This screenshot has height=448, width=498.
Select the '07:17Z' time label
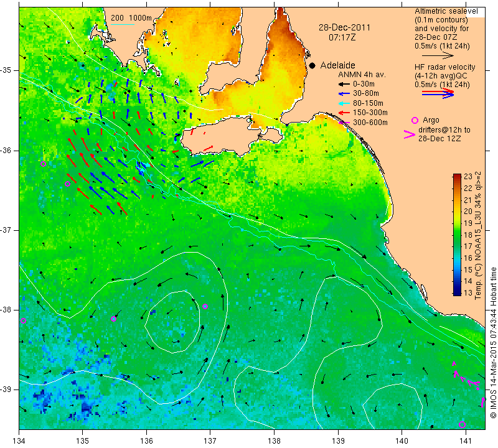[342, 37]
